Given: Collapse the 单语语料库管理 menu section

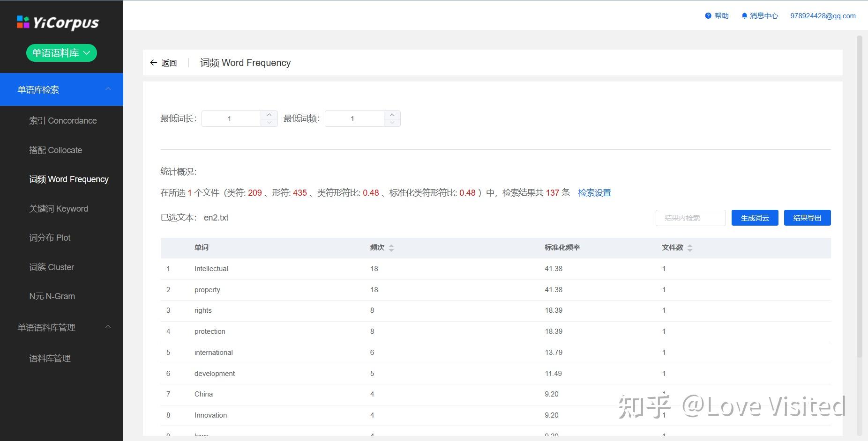Looking at the screenshot, I should point(108,327).
